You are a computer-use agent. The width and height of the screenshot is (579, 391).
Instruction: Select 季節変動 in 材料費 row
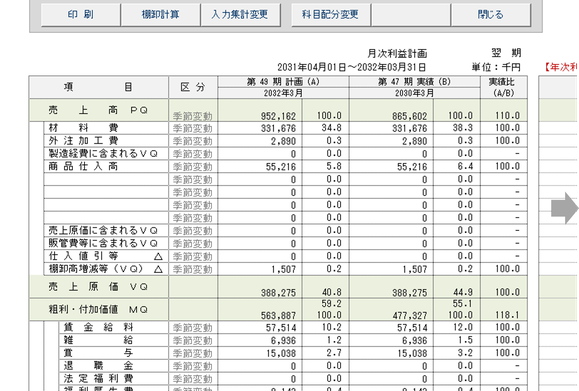coord(193,128)
